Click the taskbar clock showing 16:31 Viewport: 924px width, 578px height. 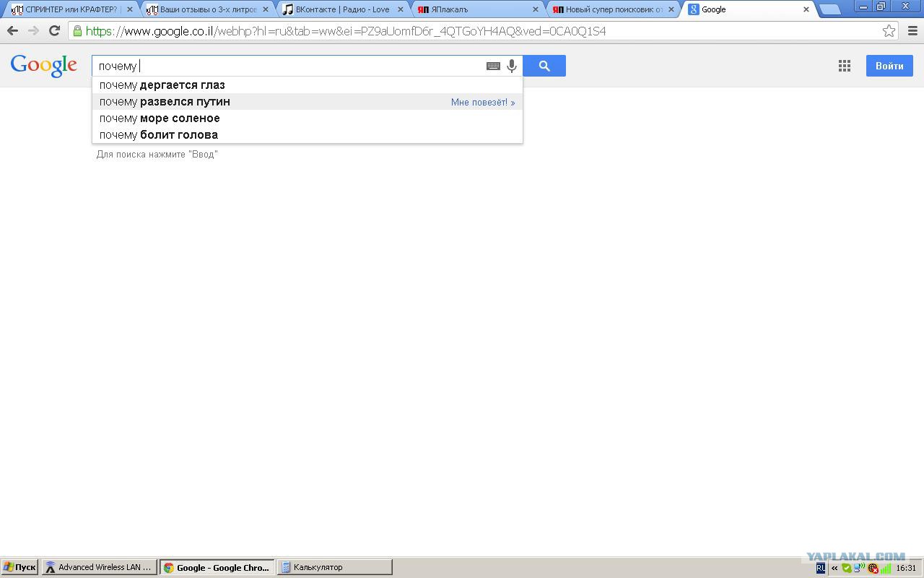pyautogui.click(x=906, y=568)
